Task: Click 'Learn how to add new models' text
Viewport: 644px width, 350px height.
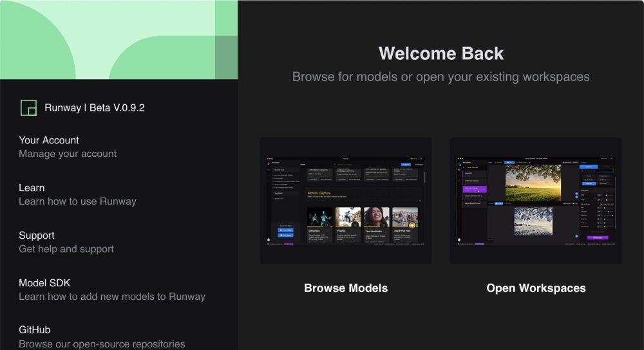Action: pos(112,297)
